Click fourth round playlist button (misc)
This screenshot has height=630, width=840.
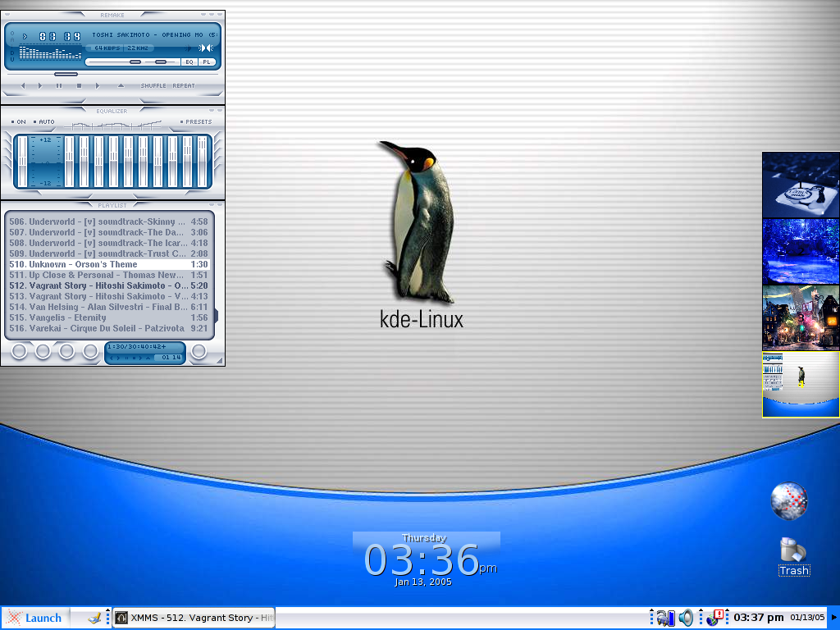(90, 351)
